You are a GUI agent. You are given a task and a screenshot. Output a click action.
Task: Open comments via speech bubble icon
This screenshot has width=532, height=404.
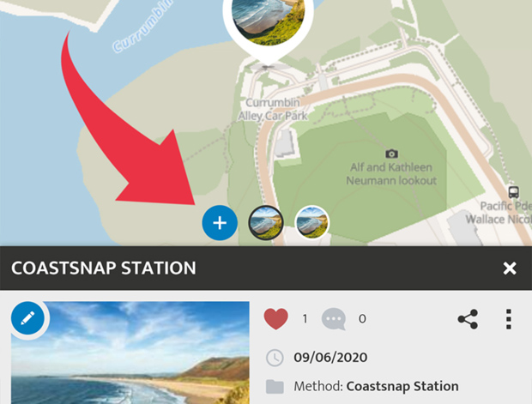[334, 319]
